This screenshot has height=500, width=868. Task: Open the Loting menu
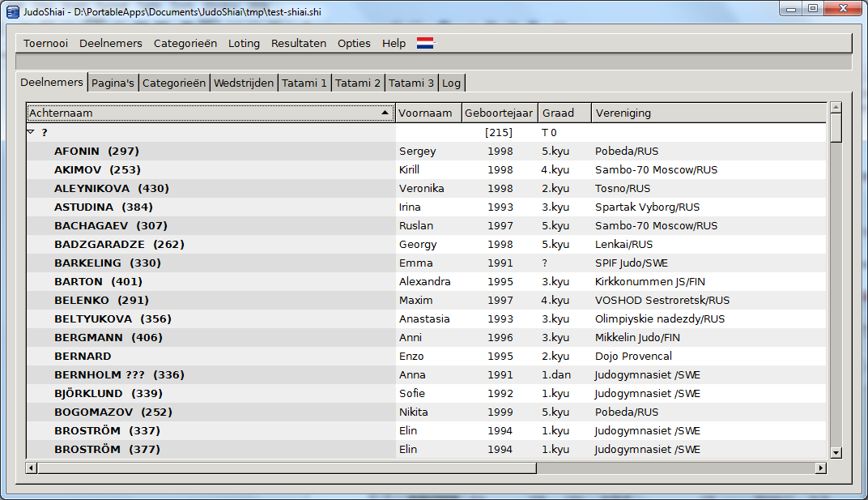point(244,44)
